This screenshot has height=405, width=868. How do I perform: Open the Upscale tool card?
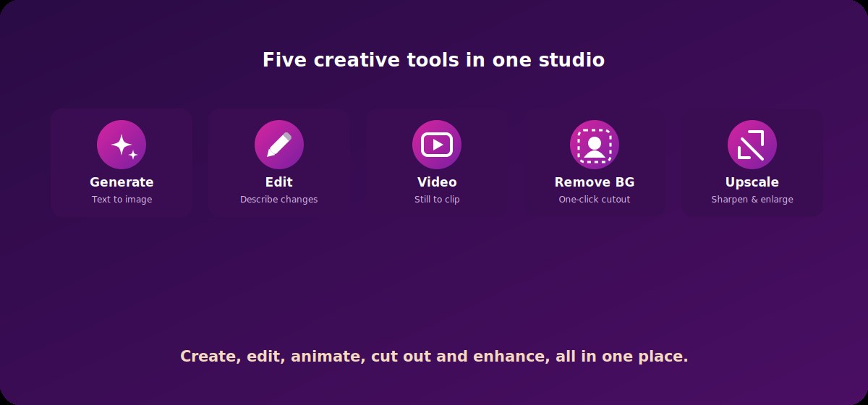[752, 163]
